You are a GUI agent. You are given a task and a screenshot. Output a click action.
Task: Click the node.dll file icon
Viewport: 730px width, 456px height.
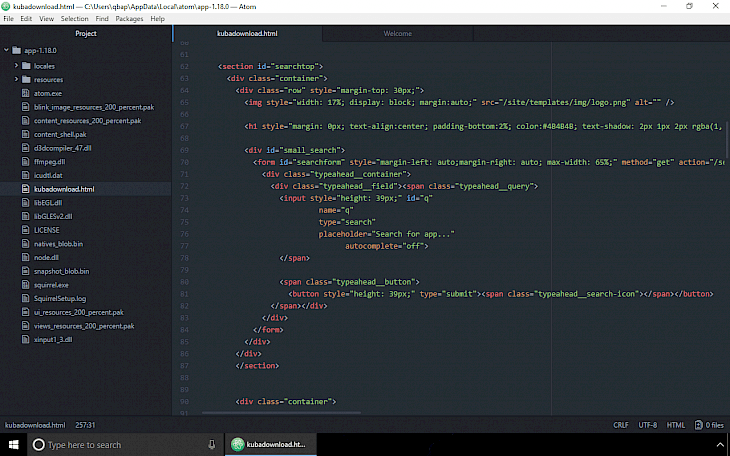coord(26,257)
